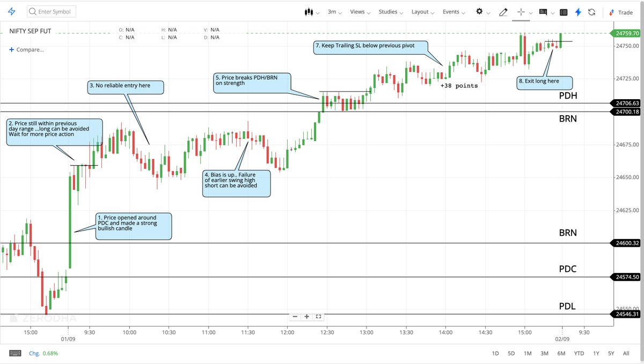644x364 pixels.
Task: Expand the arrow beside comment icon
Action: 552,13
